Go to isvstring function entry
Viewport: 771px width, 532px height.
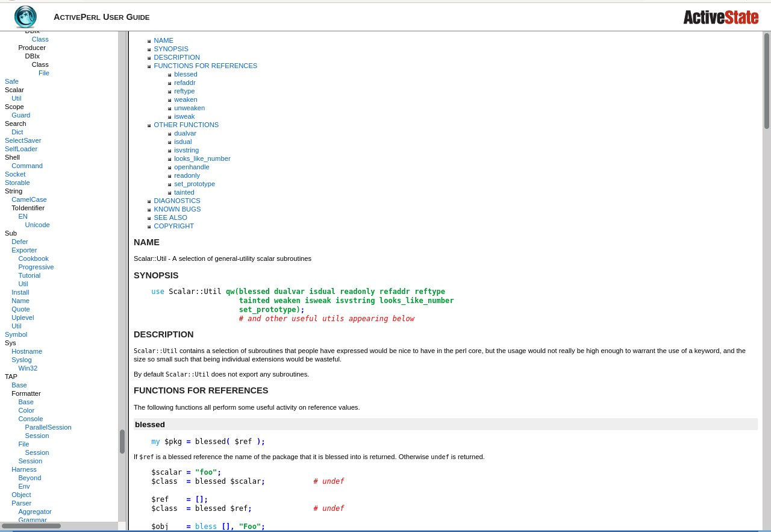(x=186, y=150)
